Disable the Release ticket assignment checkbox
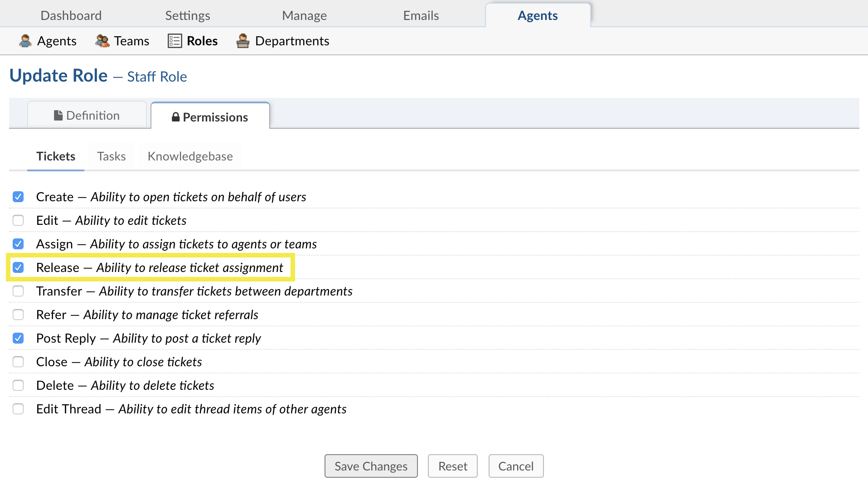The image size is (868, 485). pos(18,267)
